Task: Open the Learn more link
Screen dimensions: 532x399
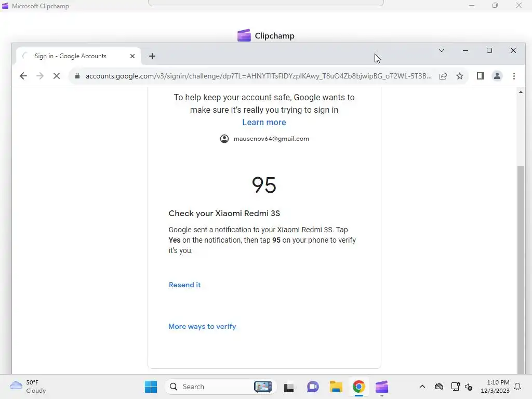Action: (264, 122)
